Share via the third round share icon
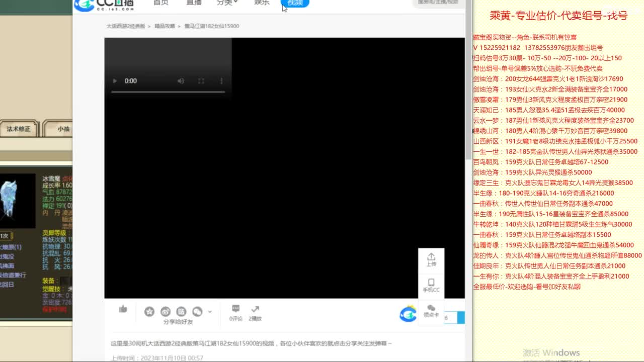The height and width of the screenshot is (362, 644). (182, 312)
